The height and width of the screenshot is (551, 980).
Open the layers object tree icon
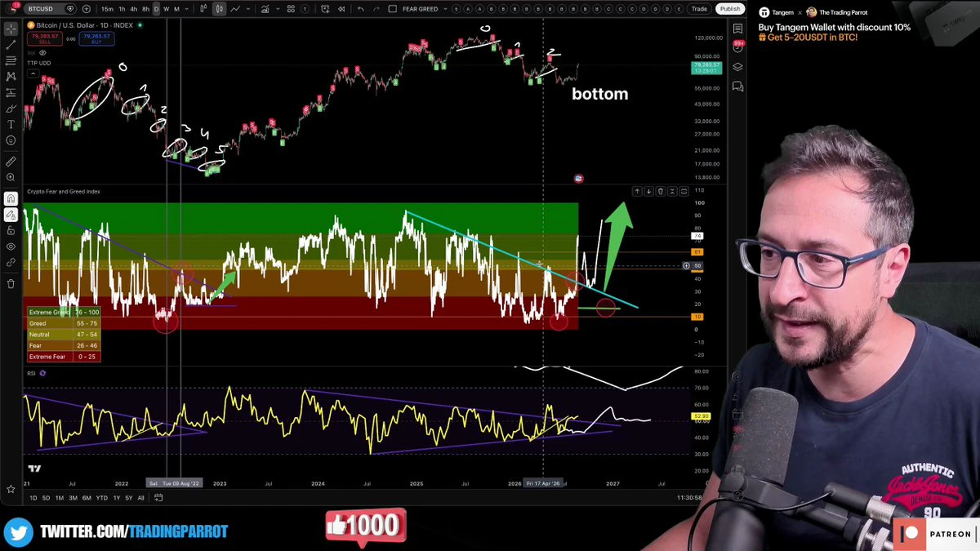pyautogui.click(x=737, y=67)
